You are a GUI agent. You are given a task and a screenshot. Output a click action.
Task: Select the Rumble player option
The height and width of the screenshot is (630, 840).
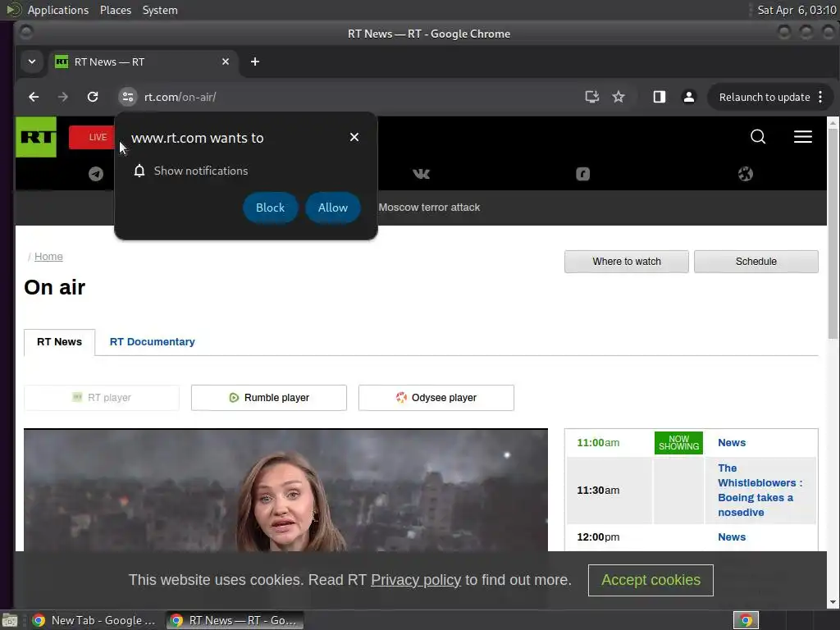coord(269,398)
